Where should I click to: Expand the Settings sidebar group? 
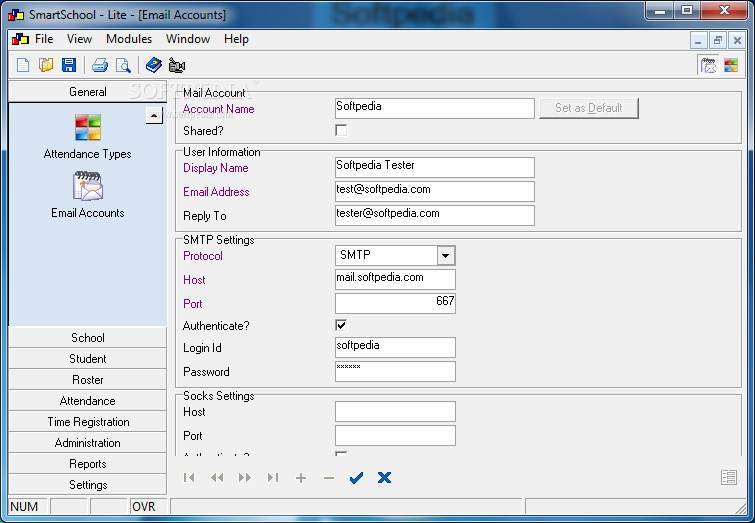(x=88, y=484)
